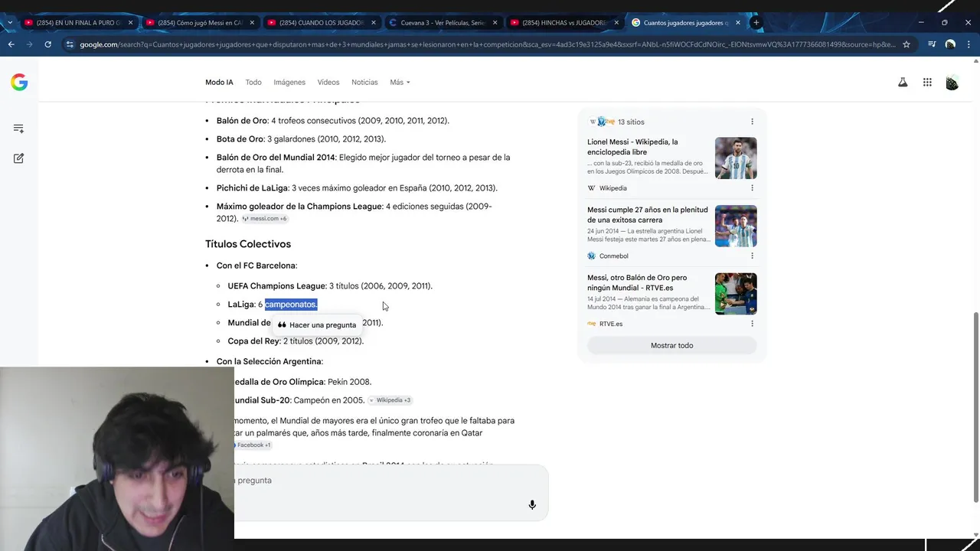Expand the Más dropdown
The height and width of the screenshot is (551, 980).
click(x=400, y=83)
